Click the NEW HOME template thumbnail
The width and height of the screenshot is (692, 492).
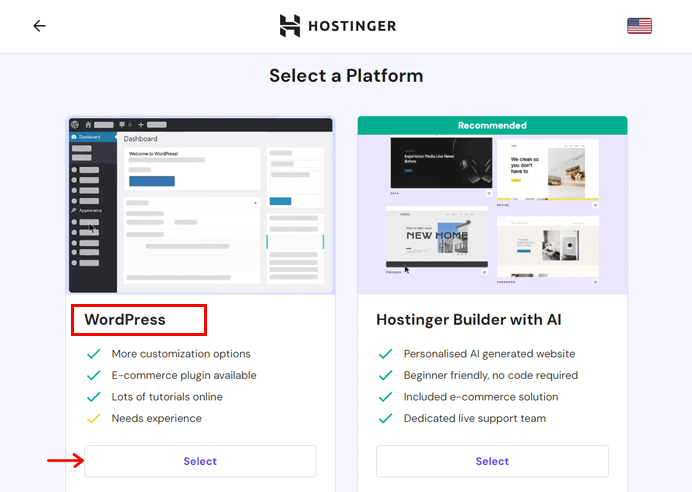click(x=437, y=237)
